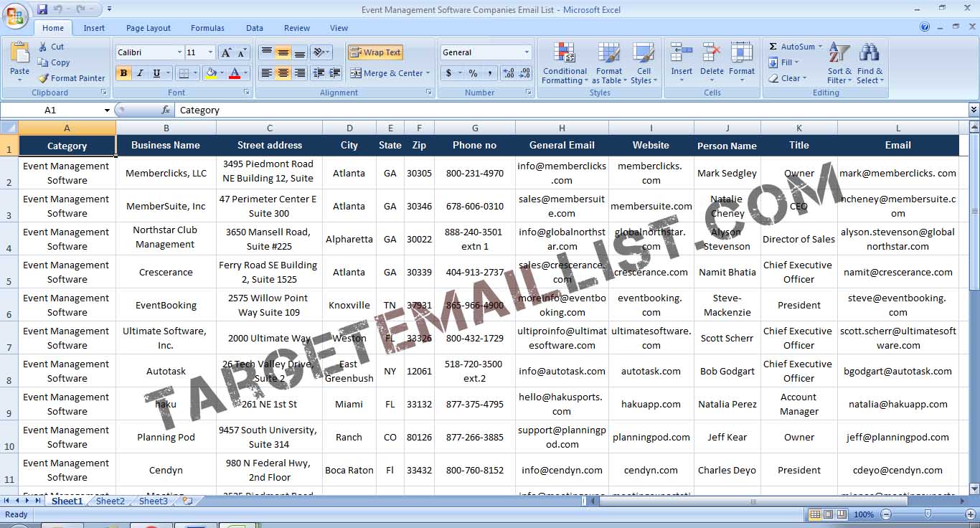980x528 pixels.
Task: Click the AutoSum button
Action: (792, 47)
